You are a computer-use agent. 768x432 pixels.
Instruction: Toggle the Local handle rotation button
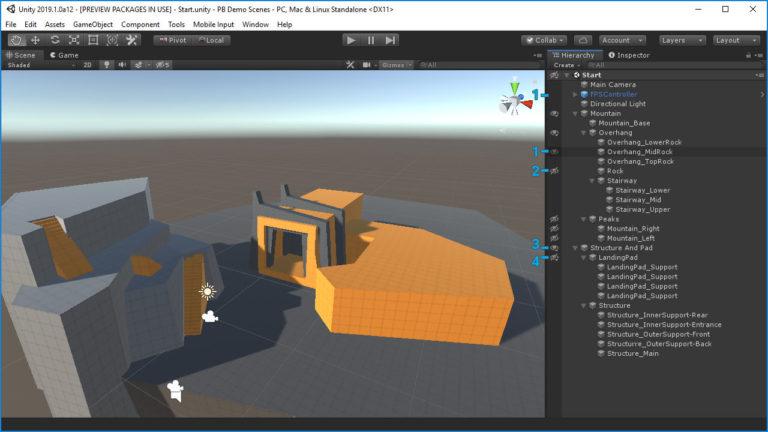211,40
